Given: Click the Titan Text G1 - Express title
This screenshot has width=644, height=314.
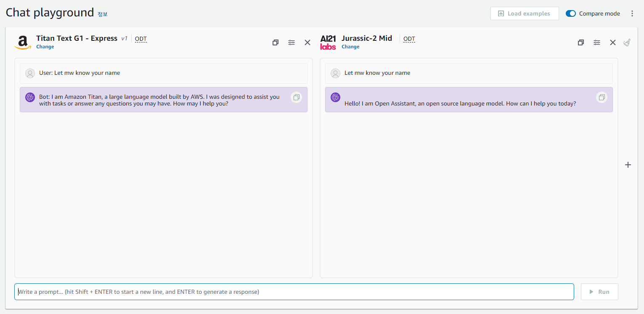Looking at the screenshot, I should tap(77, 38).
